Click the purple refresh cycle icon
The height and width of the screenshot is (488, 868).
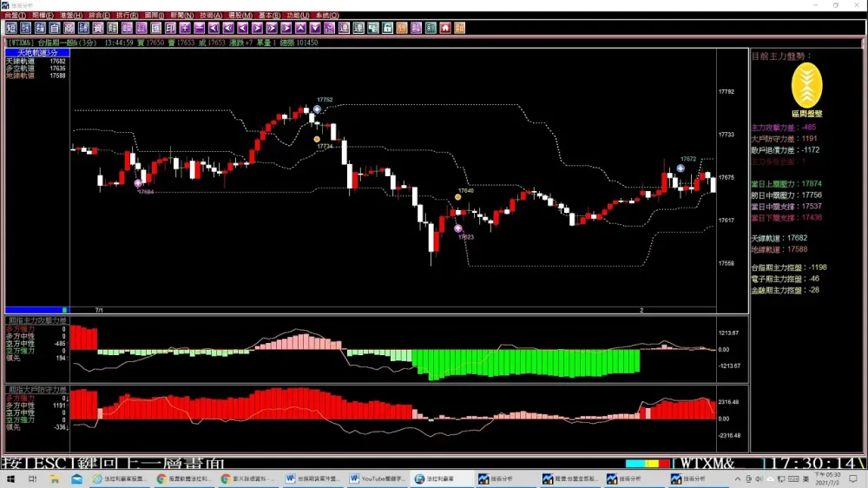coord(329,28)
